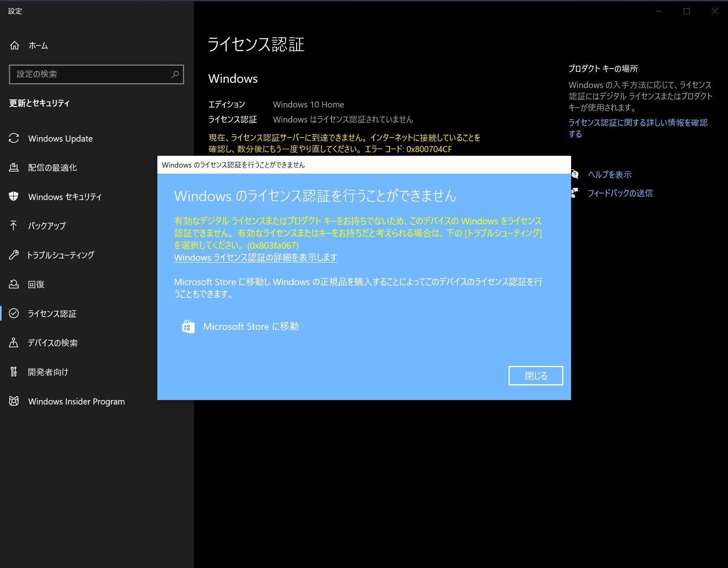
Task: Open Windows Update settings
Action: click(60, 139)
